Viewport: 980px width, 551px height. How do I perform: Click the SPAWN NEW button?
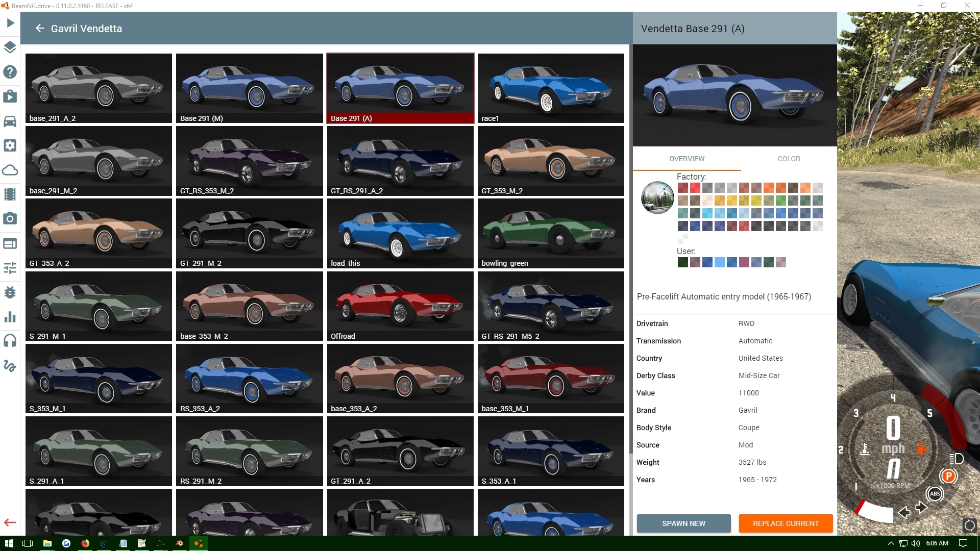tap(683, 523)
